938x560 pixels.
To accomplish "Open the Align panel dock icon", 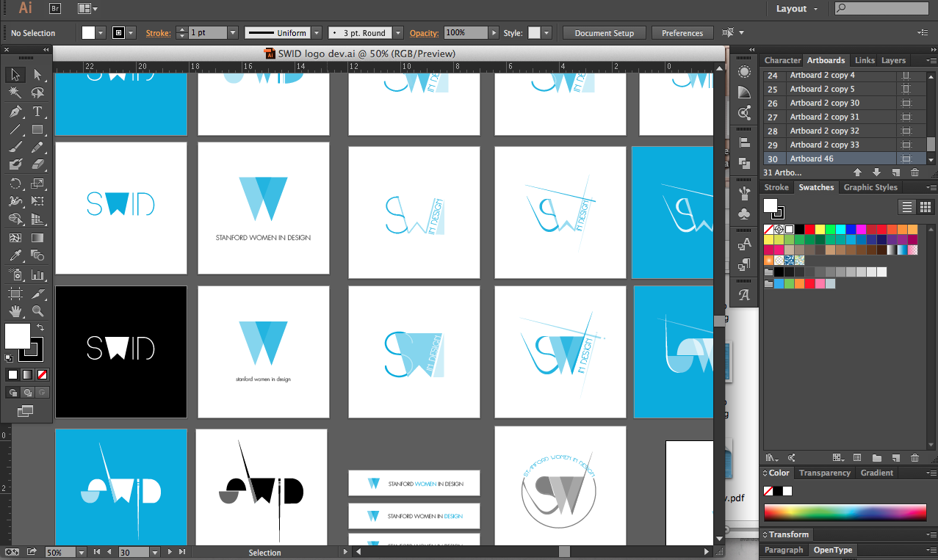I will (744, 142).
